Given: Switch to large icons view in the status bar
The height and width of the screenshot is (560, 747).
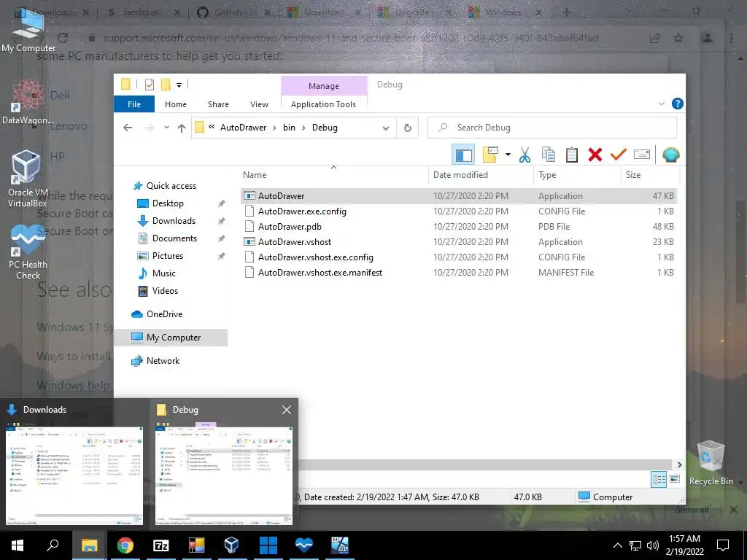Looking at the screenshot, I should point(675,479).
